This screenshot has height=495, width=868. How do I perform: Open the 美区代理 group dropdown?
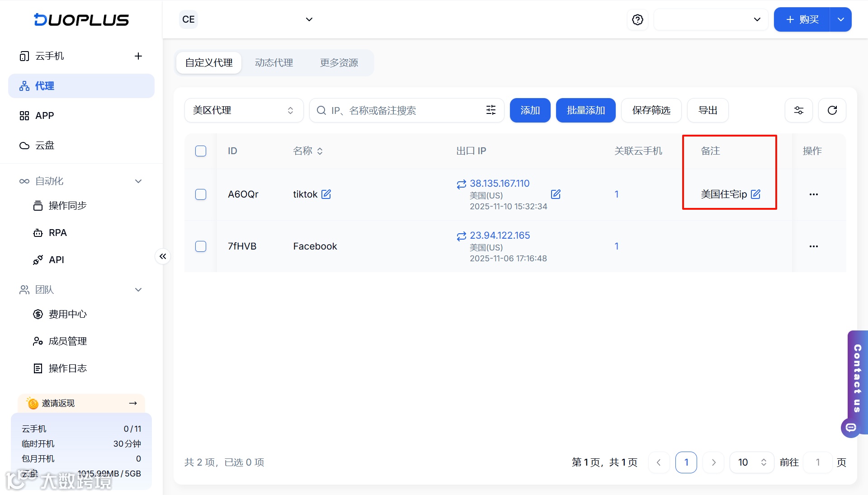tap(244, 110)
